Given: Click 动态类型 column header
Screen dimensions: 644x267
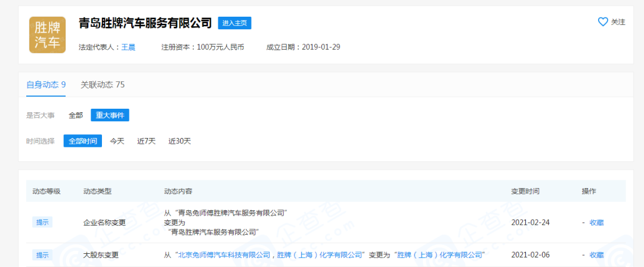Looking at the screenshot, I should point(97,191).
